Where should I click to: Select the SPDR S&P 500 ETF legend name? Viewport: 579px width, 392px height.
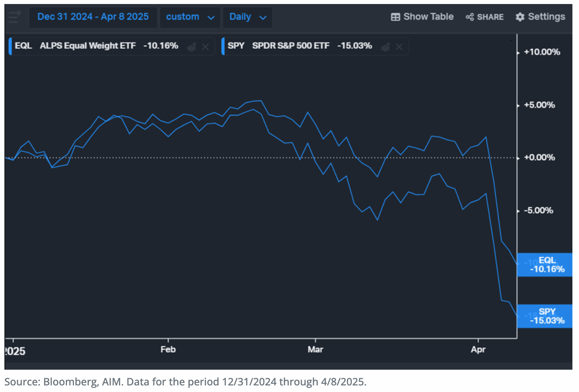[x=291, y=46]
